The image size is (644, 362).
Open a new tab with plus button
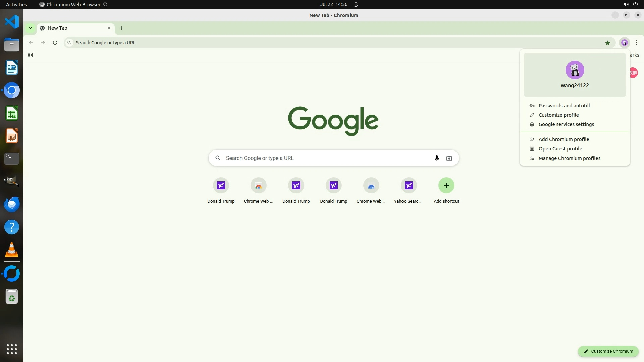coord(121,28)
